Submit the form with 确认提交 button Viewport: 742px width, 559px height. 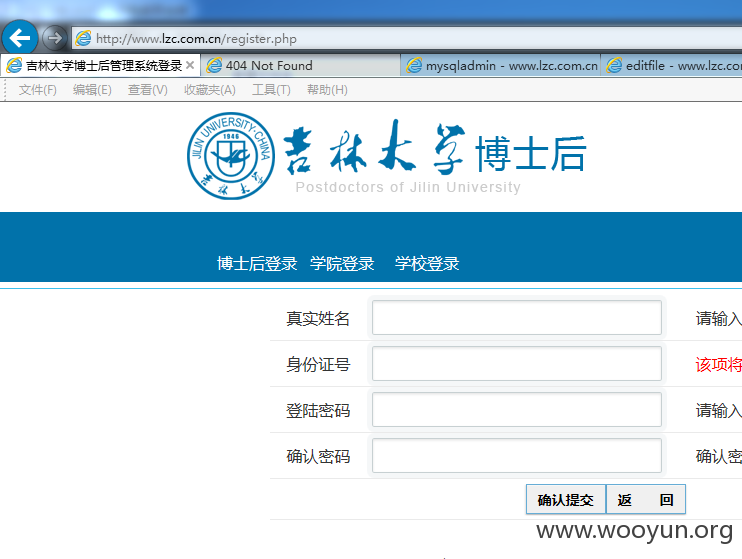coord(566,499)
